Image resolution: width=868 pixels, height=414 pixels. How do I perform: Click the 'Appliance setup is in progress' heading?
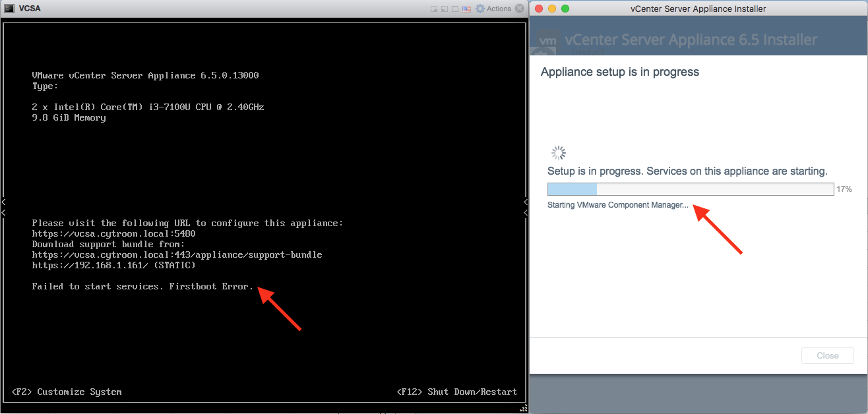620,72
